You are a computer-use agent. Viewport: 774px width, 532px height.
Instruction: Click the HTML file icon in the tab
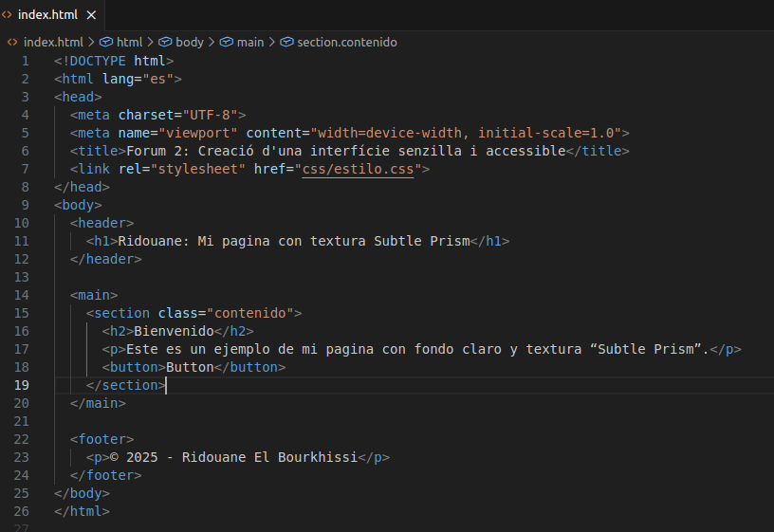coord(8,15)
